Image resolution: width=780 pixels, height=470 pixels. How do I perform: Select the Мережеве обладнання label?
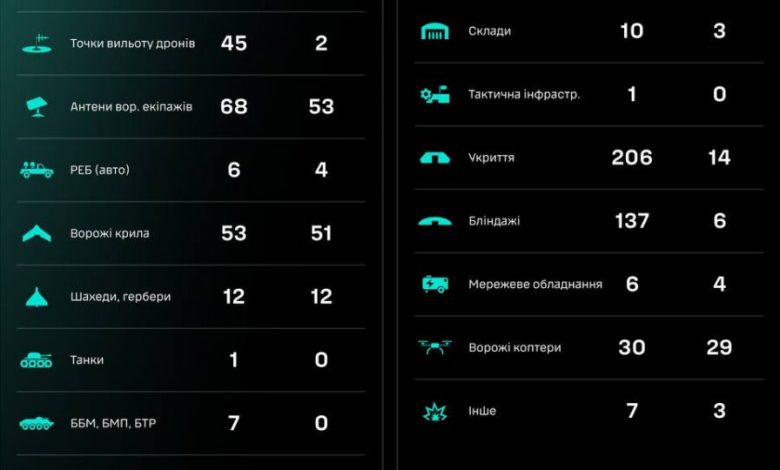pos(535,285)
